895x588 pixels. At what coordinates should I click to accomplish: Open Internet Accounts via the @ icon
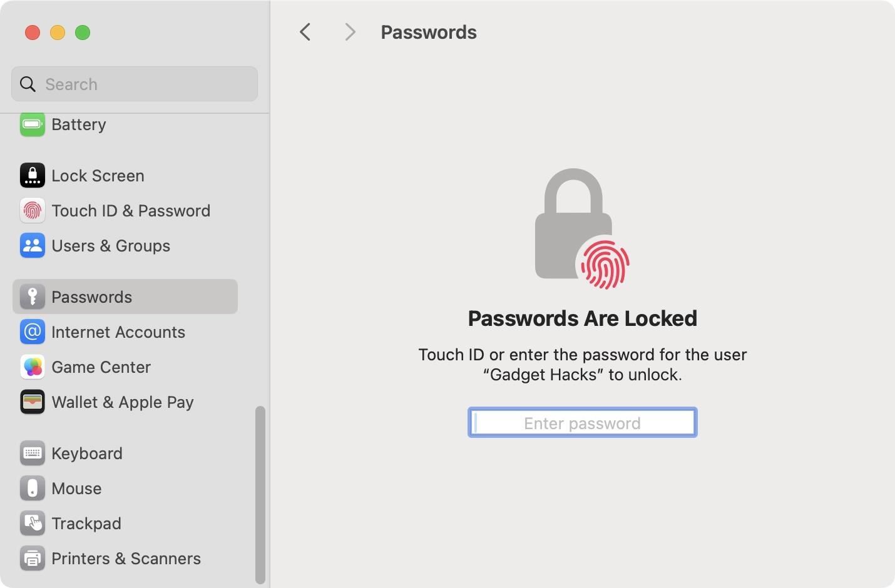click(x=33, y=332)
